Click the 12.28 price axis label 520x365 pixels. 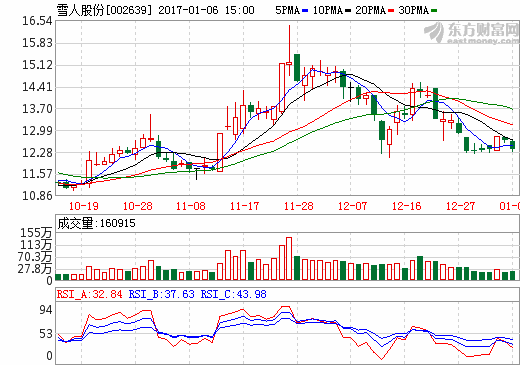point(37,153)
